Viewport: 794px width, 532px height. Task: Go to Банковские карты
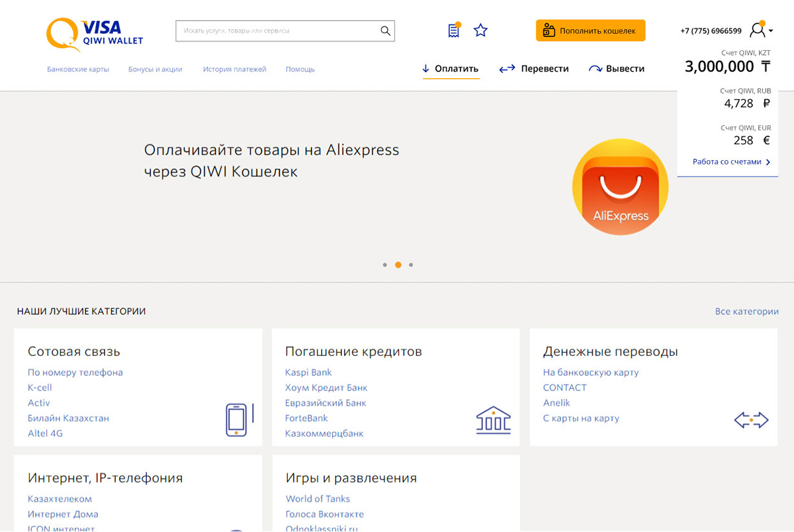pos(78,69)
